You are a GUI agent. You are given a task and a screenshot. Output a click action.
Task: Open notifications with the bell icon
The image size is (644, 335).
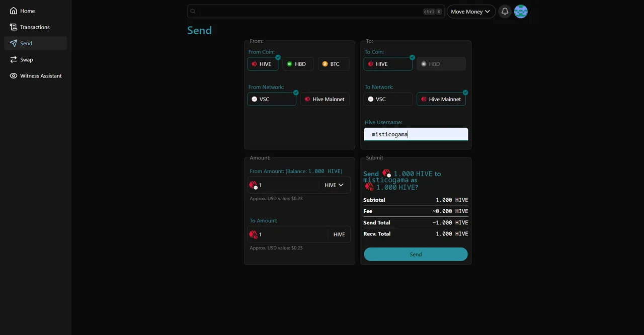pos(505,12)
